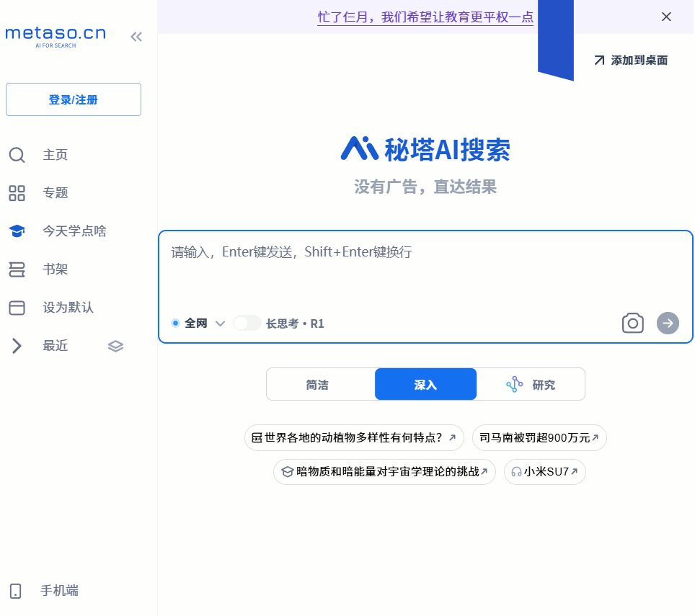Select the 深入 search mode

[x=425, y=385]
